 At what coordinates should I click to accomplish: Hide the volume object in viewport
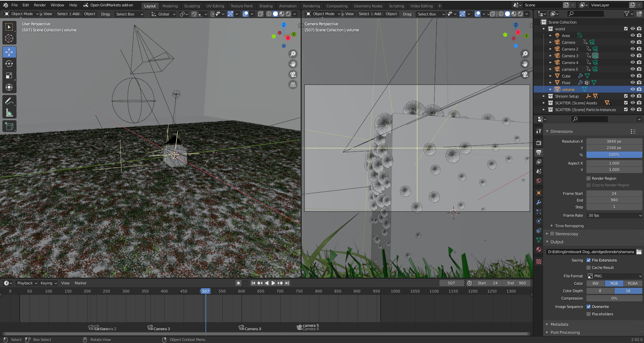point(633,89)
